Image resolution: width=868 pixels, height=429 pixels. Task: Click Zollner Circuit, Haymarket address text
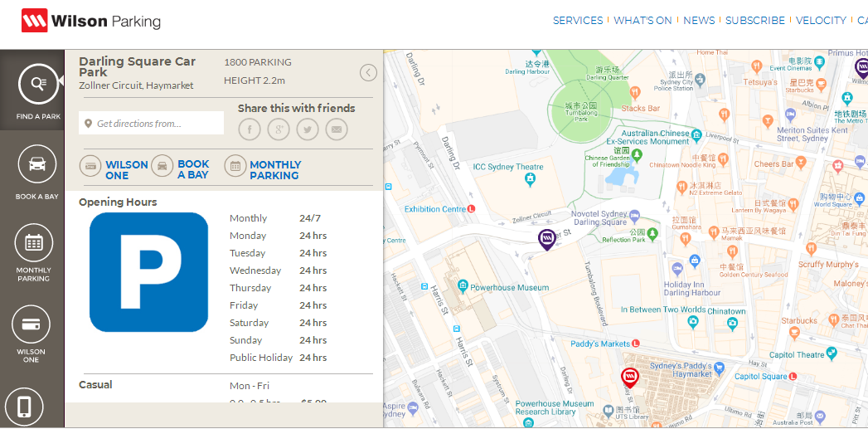[x=136, y=85]
